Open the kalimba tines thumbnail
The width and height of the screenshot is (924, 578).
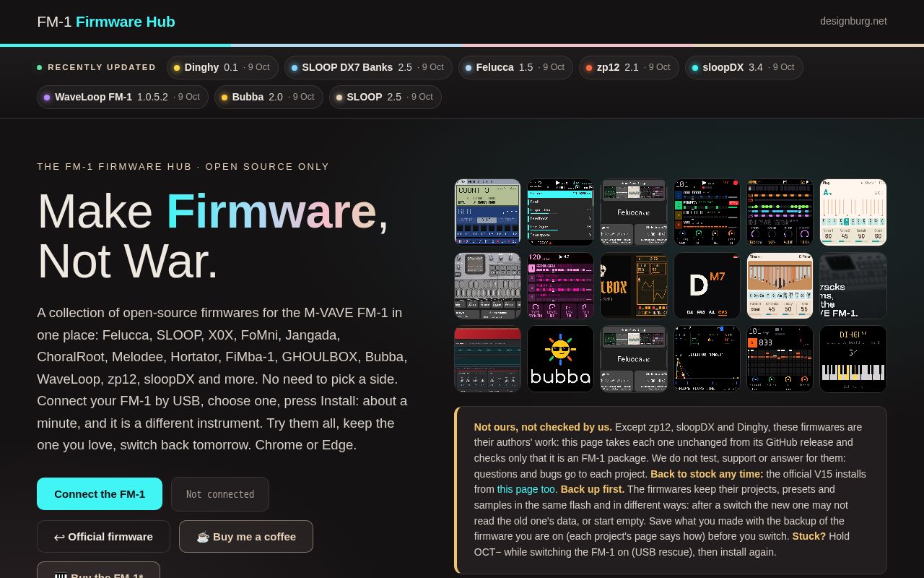(780, 285)
